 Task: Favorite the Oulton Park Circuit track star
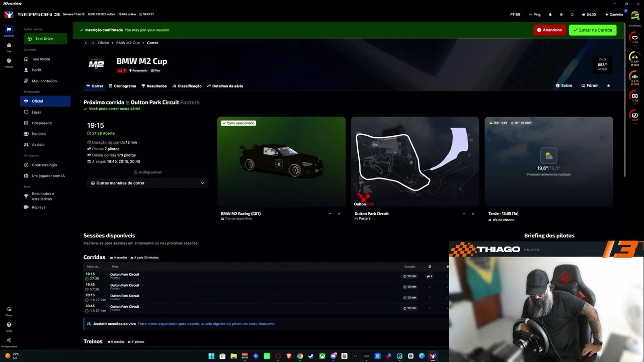473,214
